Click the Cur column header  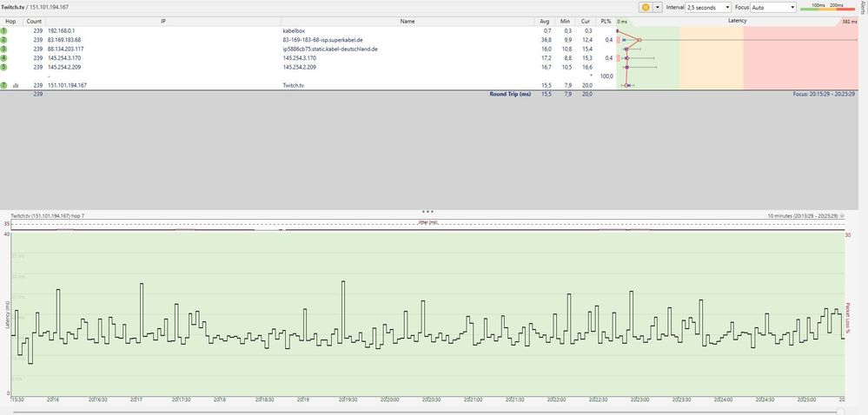click(585, 21)
